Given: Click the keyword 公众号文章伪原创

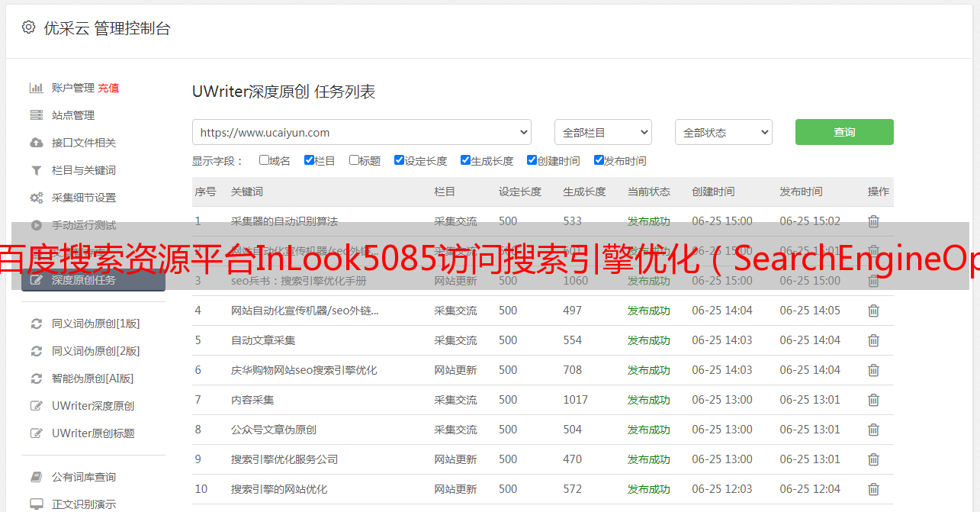Looking at the screenshot, I should point(274,430).
